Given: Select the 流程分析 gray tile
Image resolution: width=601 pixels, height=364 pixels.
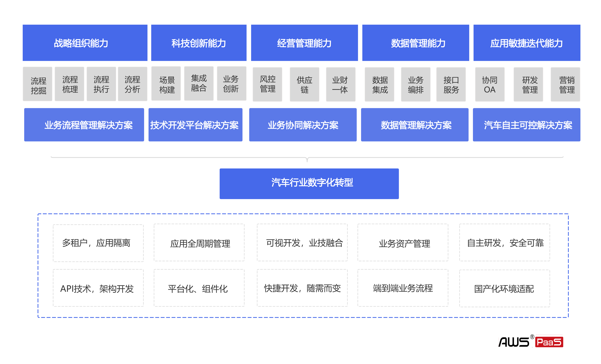Looking at the screenshot, I should pyautogui.click(x=133, y=84).
